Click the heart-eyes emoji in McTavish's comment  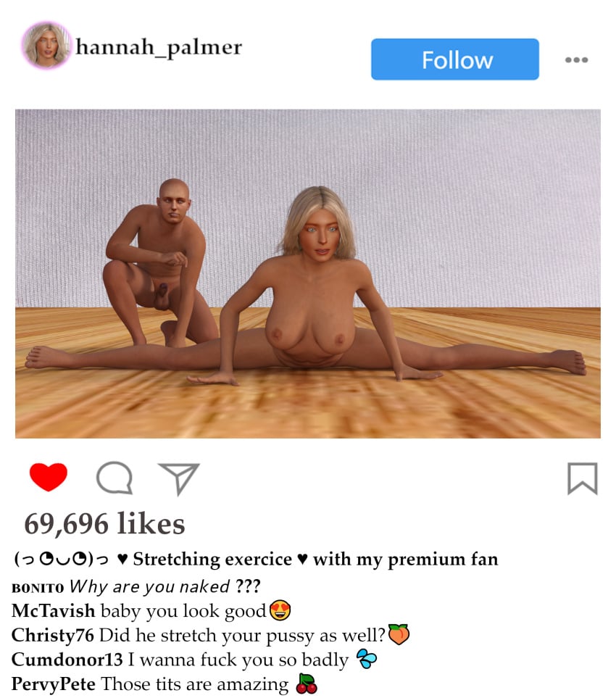(280, 610)
